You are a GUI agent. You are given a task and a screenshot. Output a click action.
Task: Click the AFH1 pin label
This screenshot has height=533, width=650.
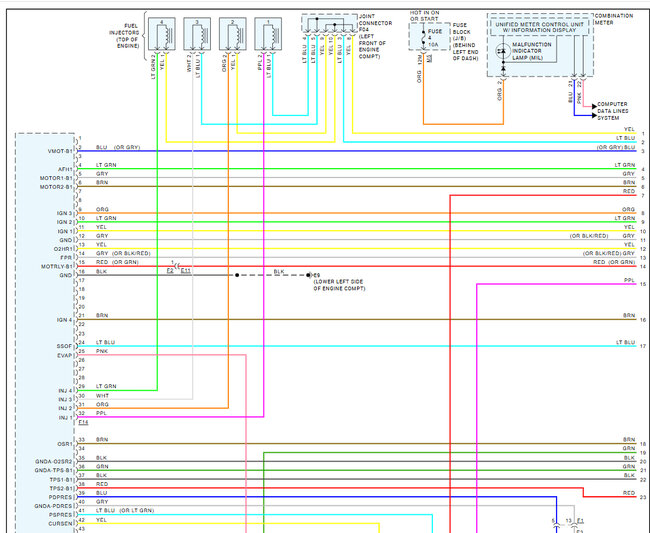point(65,169)
